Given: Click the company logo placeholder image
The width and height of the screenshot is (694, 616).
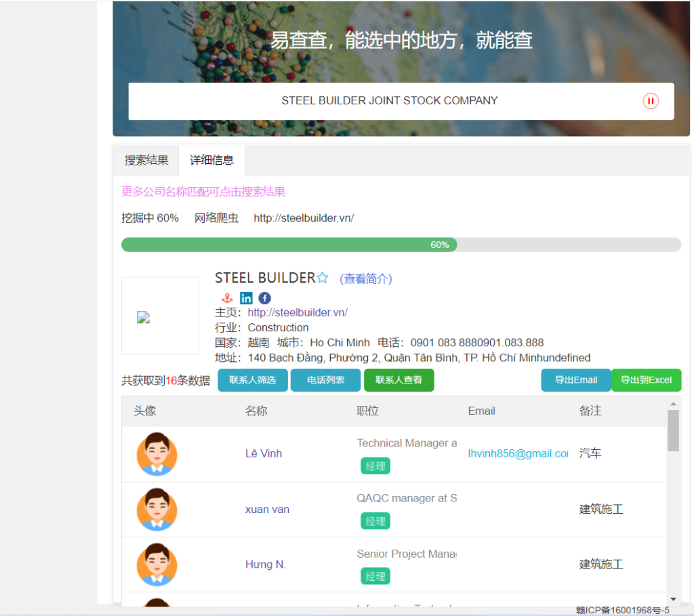Looking at the screenshot, I should coord(143,317).
